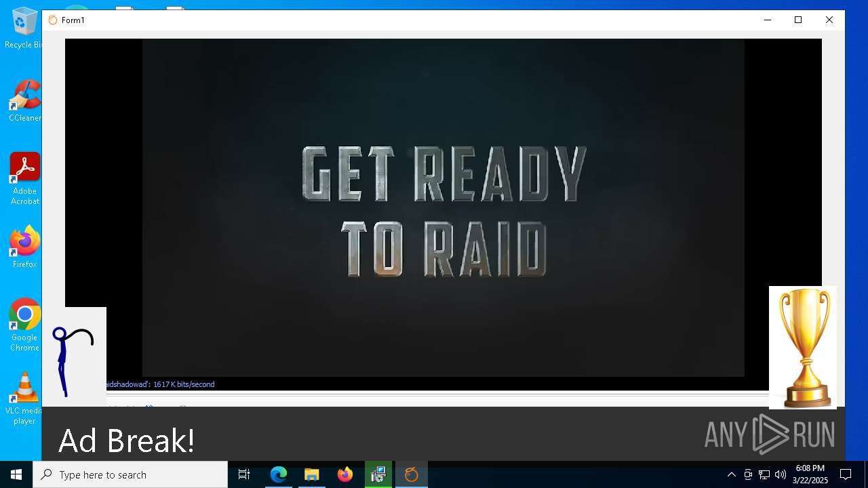Click the 'Ad Break!' label

[x=127, y=441]
